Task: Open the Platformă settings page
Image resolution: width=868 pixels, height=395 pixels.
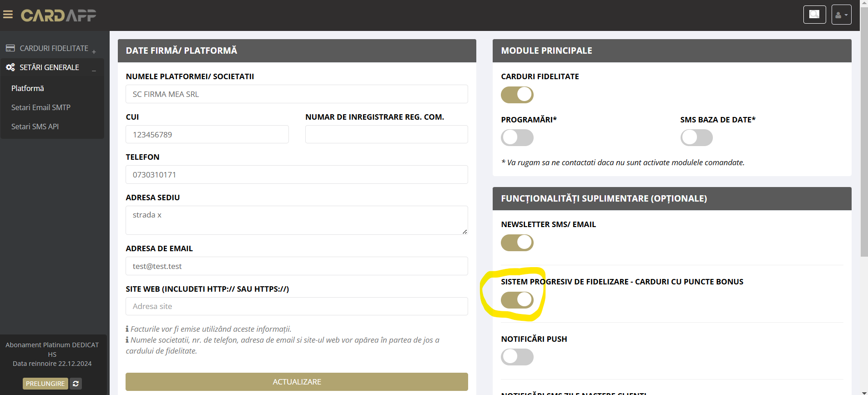Action: click(x=28, y=88)
